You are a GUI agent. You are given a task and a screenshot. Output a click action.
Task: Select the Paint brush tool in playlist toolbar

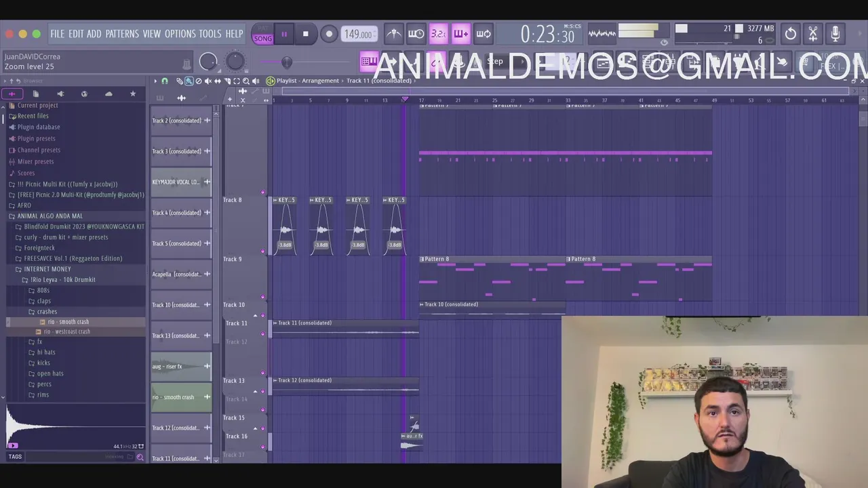(x=189, y=81)
